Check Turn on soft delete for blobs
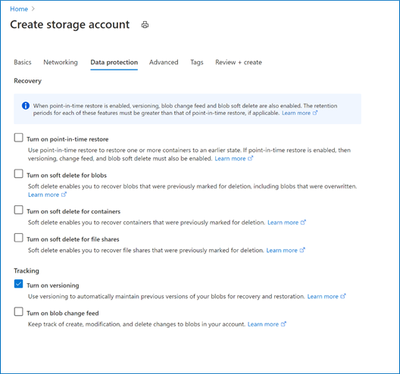The height and width of the screenshot is (374, 400). coord(18,174)
